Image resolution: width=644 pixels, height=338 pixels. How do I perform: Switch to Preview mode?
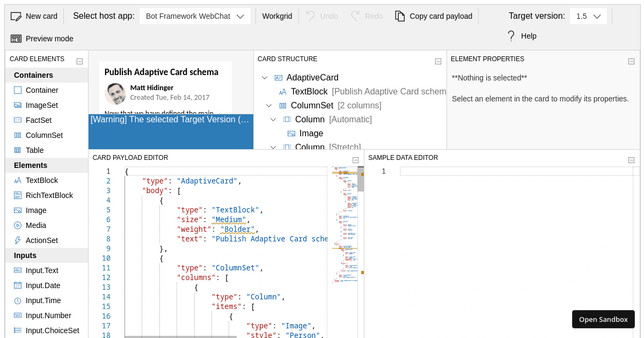pos(42,39)
